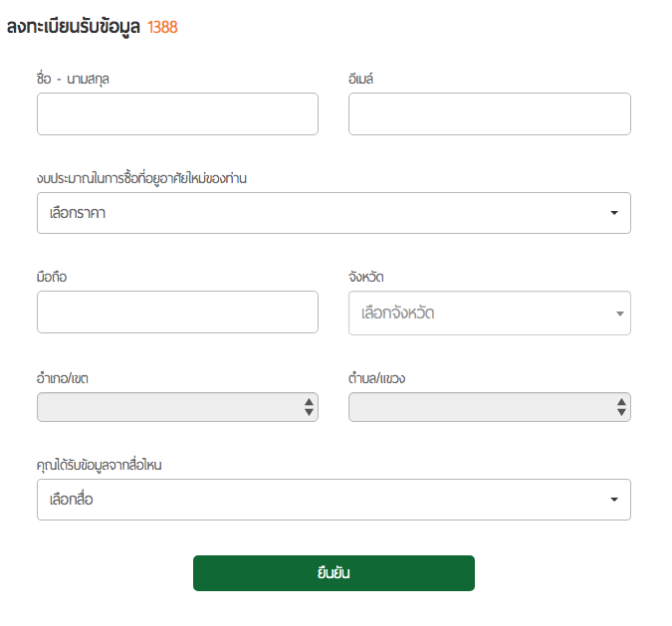
Task: Click the มือถือ mobile number field
Action: click(177, 312)
